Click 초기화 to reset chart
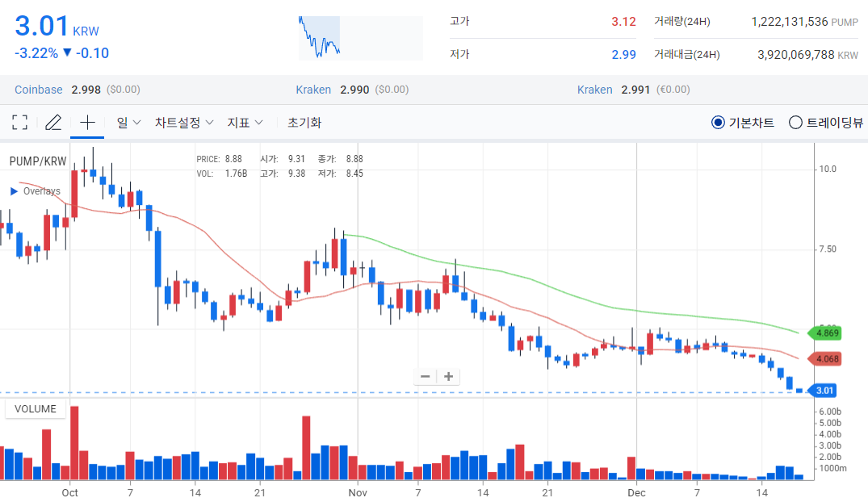Image resolution: width=868 pixels, height=502 pixels. point(304,123)
